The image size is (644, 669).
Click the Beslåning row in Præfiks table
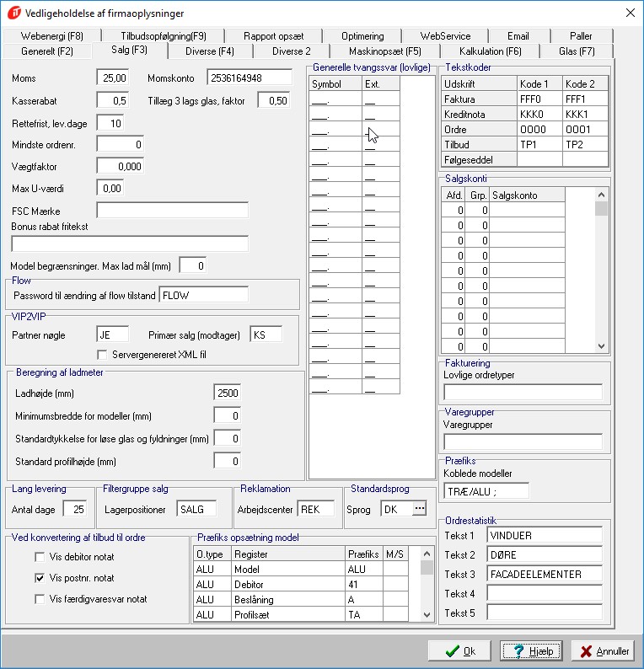point(301,599)
